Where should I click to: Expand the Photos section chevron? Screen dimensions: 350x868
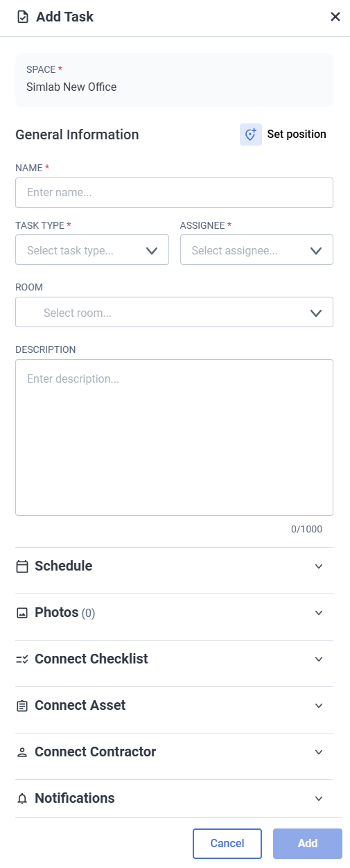(x=319, y=613)
